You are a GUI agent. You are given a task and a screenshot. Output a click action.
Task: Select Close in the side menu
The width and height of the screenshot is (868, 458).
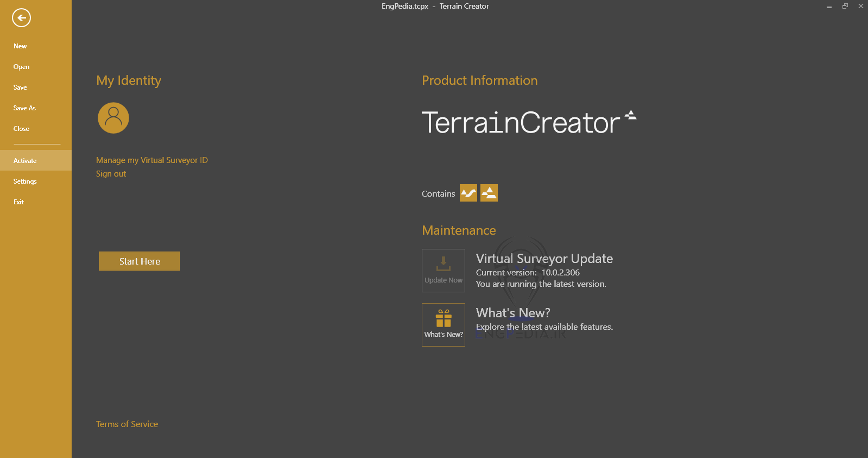pos(36,129)
